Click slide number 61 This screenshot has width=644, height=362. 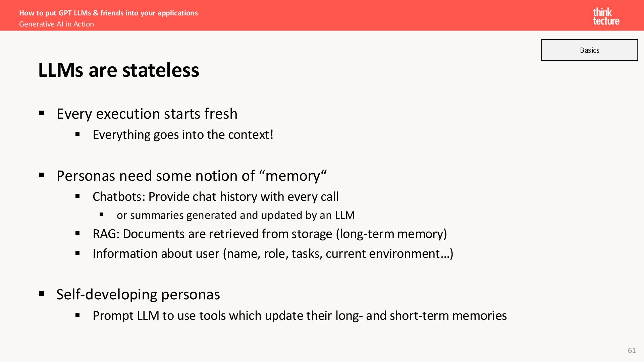pyautogui.click(x=632, y=351)
